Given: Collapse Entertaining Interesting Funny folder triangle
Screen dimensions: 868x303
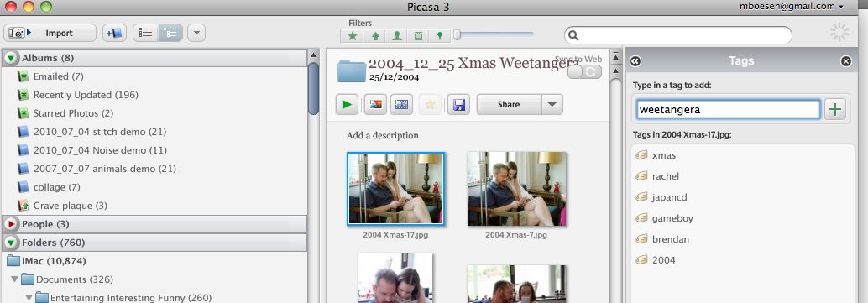Looking at the screenshot, I should click(x=29, y=297).
